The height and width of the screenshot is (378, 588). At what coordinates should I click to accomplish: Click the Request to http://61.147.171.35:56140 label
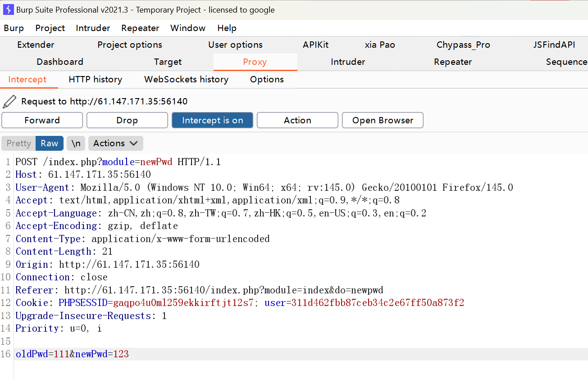pos(104,102)
